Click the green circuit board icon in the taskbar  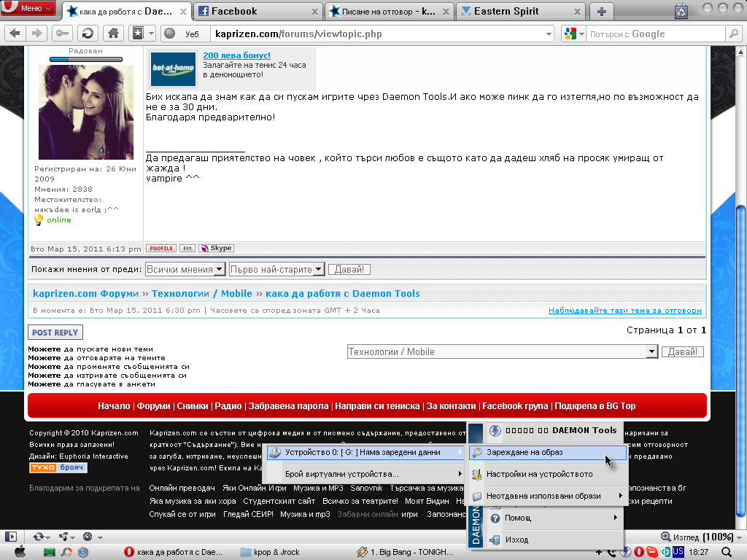point(49,552)
